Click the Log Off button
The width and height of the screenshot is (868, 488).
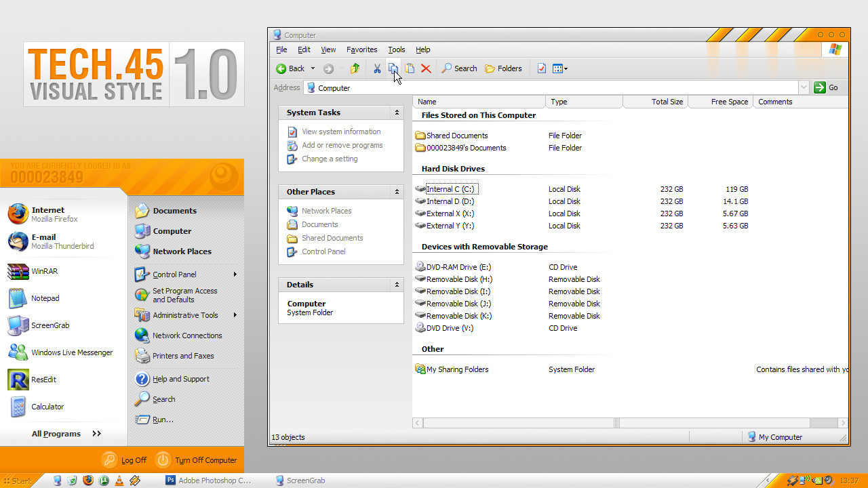[125, 460]
